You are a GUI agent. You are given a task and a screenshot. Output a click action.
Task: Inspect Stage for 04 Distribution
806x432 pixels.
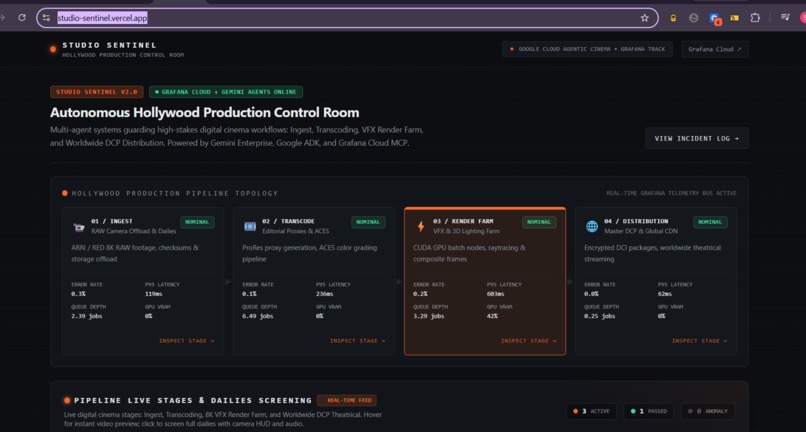(x=700, y=341)
